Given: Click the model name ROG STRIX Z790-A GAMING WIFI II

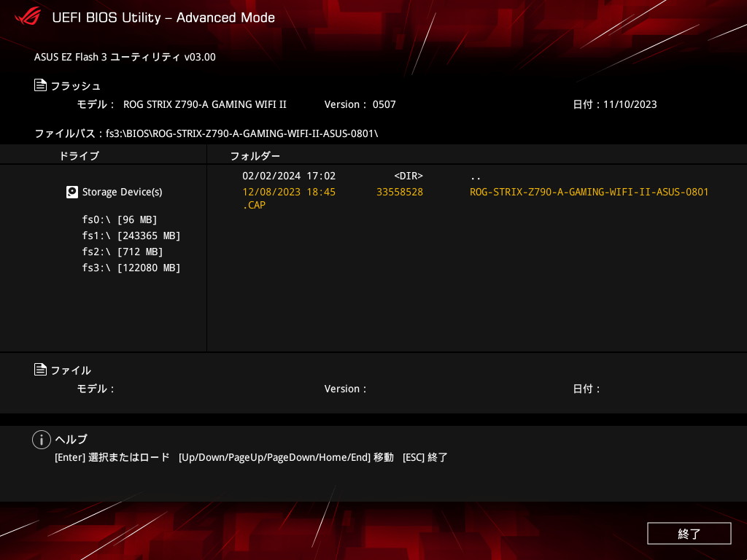Looking at the screenshot, I should pos(205,104).
